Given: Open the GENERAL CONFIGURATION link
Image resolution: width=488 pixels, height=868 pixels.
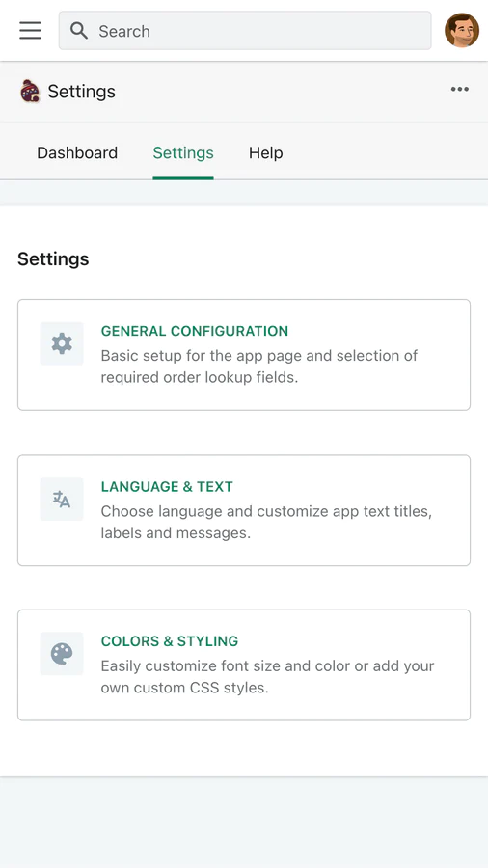Looking at the screenshot, I should (x=194, y=331).
